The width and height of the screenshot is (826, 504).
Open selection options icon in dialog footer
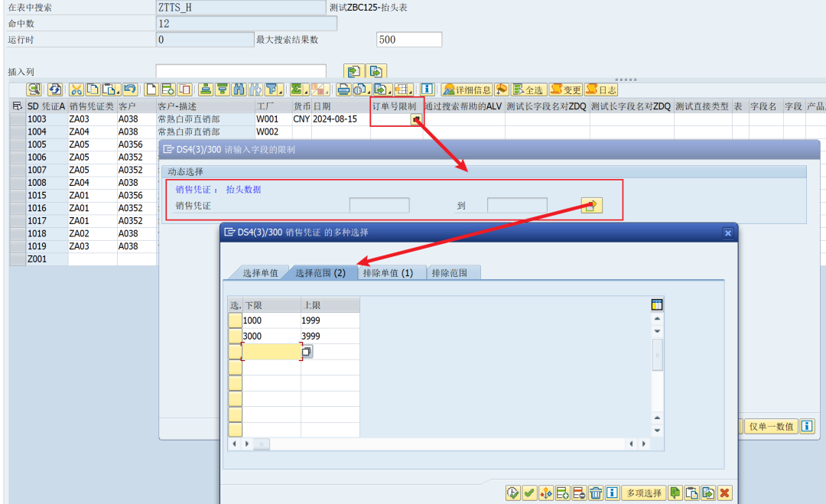click(546, 493)
